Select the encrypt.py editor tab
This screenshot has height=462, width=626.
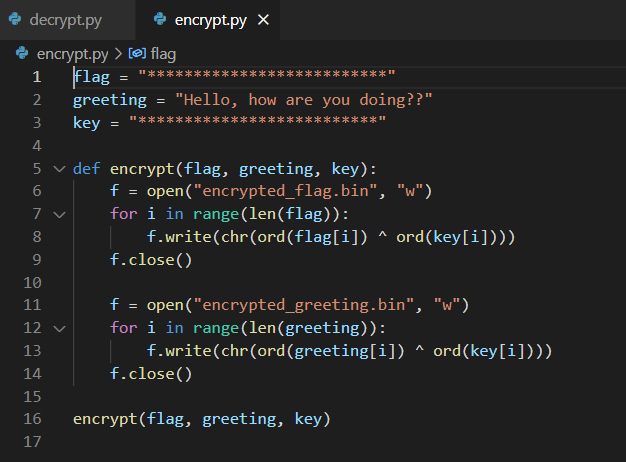click(x=208, y=20)
